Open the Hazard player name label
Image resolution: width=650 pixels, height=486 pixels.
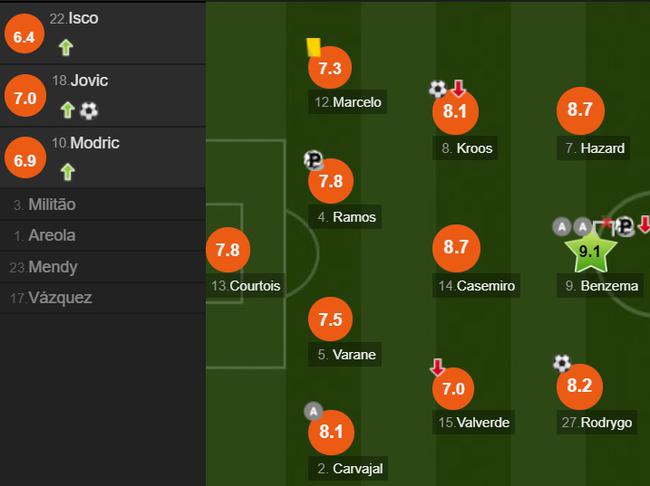tap(594, 148)
